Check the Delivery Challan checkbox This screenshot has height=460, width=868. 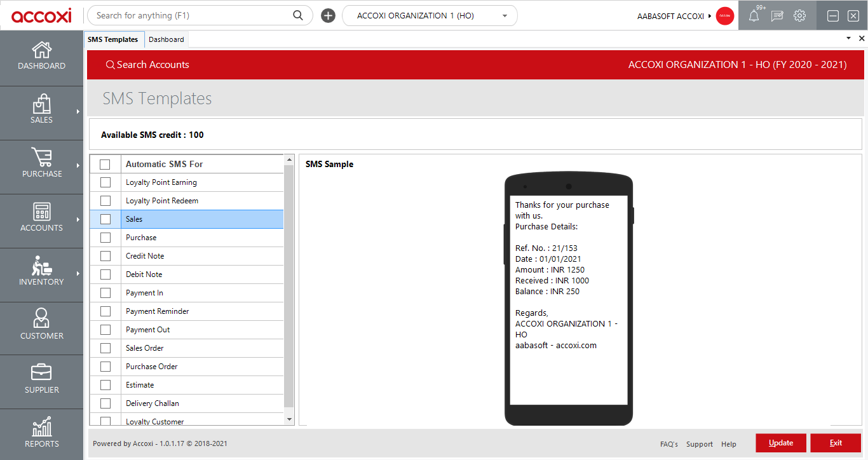(105, 403)
